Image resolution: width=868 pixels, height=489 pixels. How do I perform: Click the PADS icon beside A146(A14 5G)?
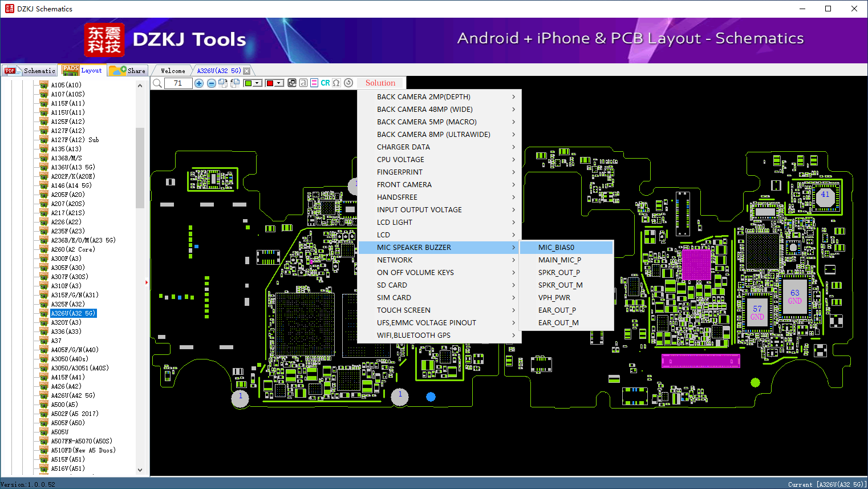[x=44, y=185]
